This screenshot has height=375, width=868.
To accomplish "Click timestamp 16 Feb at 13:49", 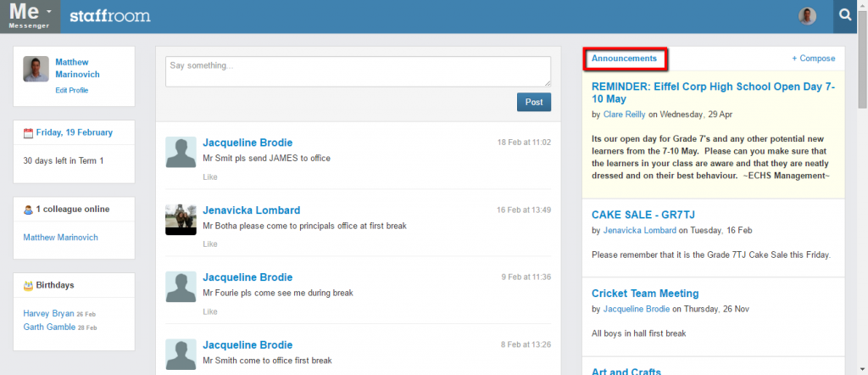I will pos(524,210).
